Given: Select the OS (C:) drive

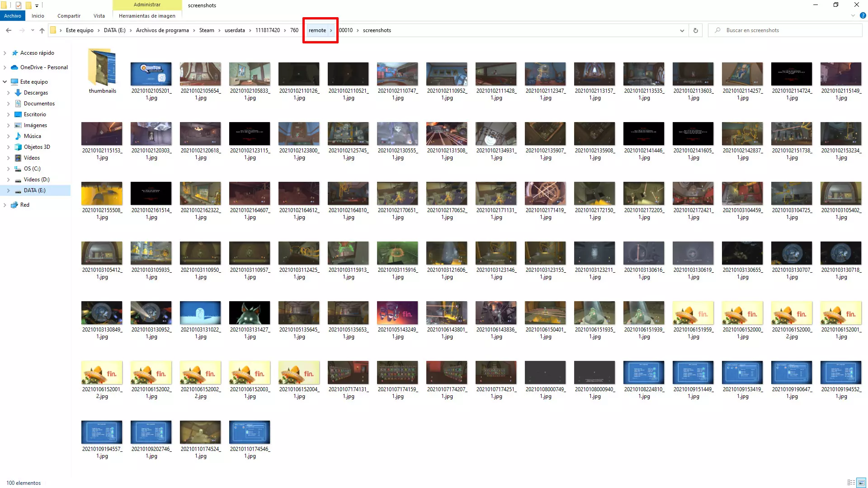Looking at the screenshot, I should [x=28, y=169].
